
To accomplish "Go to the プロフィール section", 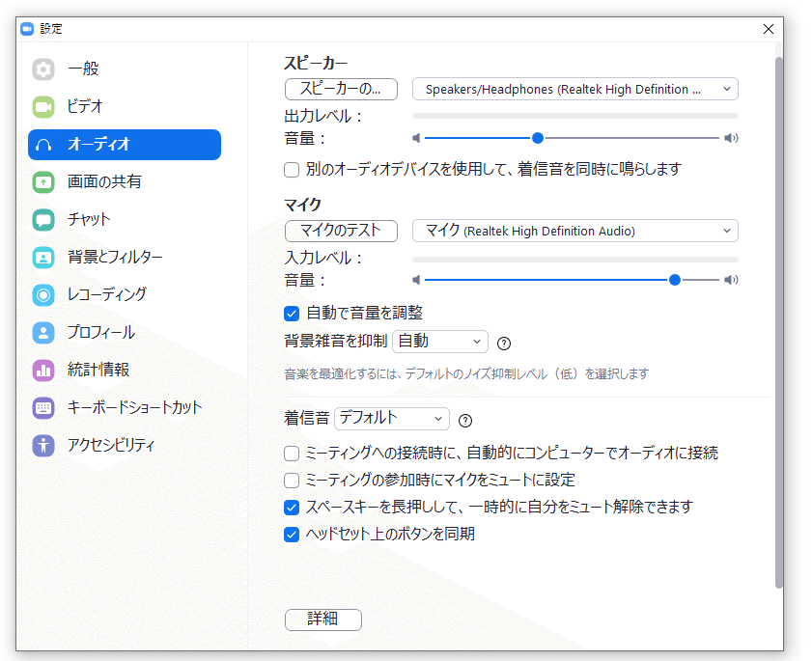I will [x=42, y=332].
